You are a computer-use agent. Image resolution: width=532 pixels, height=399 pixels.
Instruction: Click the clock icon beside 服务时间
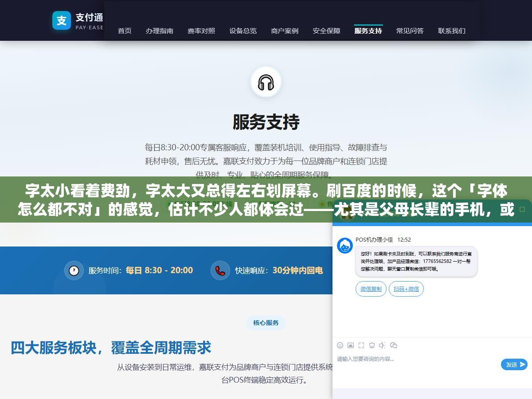74,270
